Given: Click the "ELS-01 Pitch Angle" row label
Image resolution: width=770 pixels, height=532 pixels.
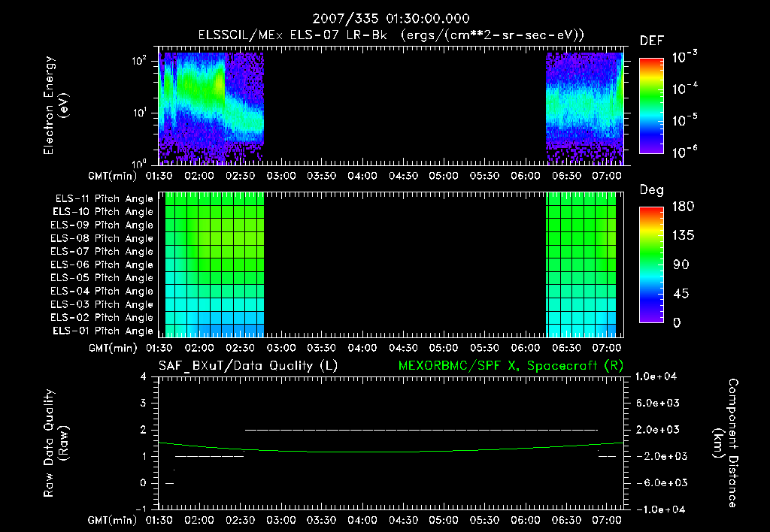Looking at the screenshot, I should [x=103, y=331].
